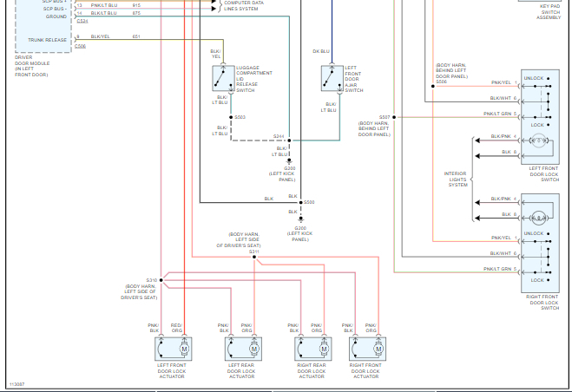Click the S507 splice point
Screen dimensions: 572x392
pos(394,117)
